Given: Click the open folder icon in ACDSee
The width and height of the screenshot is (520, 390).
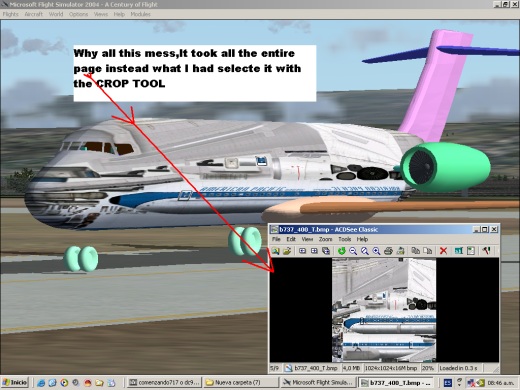Looking at the screenshot, I should pyautogui.click(x=287, y=251).
